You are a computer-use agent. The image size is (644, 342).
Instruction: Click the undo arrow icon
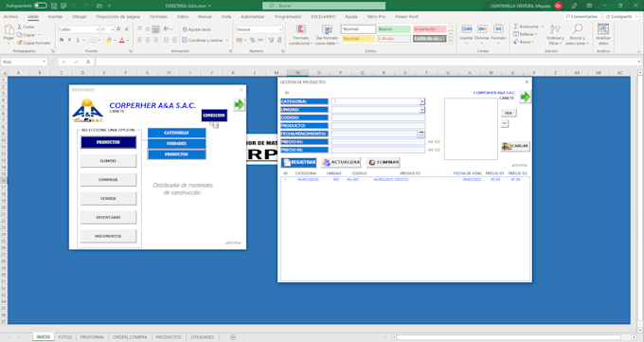tap(74, 6)
